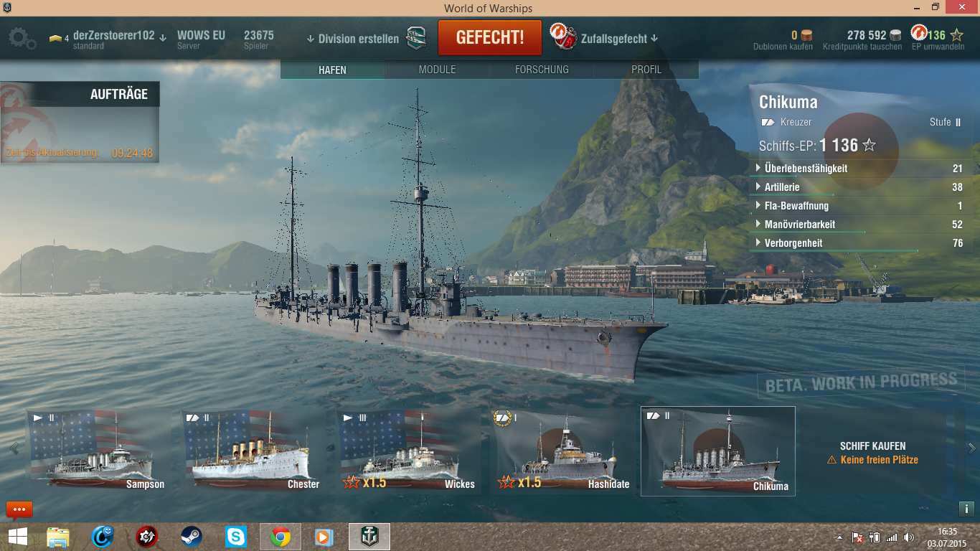Open Google Chrome from the taskbar
This screenshot has height=551, width=980.
280,537
